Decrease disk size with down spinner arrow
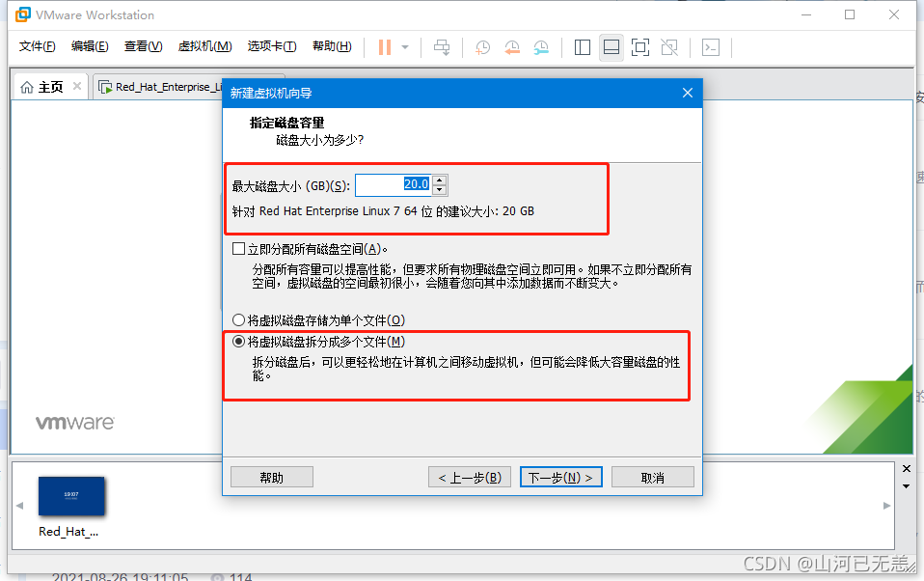 [440, 190]
